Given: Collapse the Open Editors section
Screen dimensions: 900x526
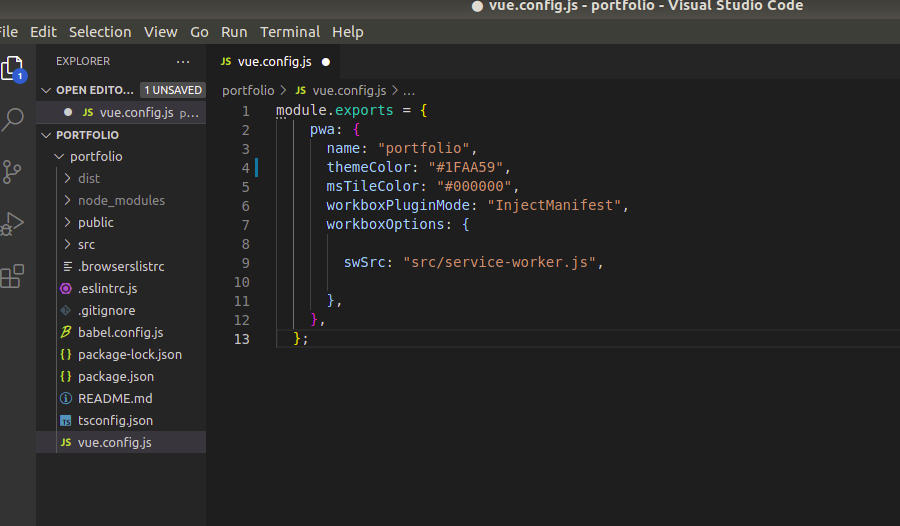Looking at the screenshot, I should pos(46,90).
